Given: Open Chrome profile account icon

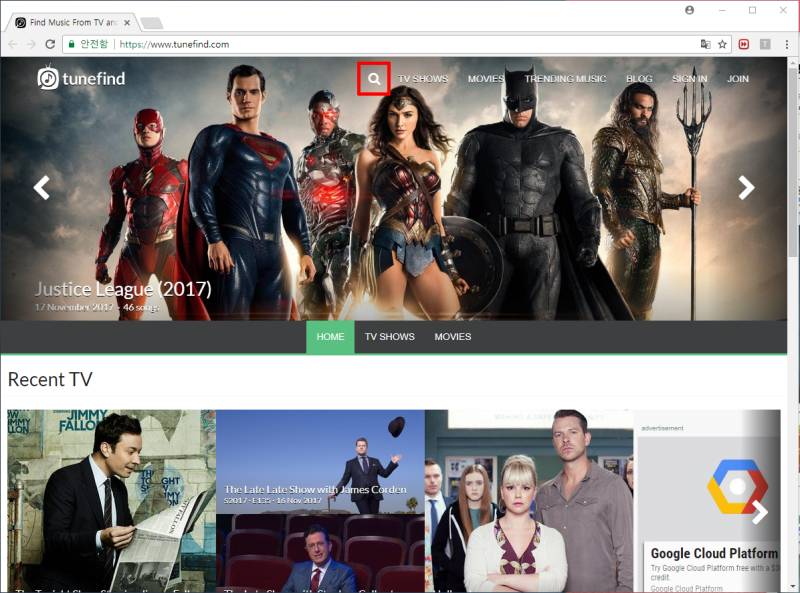Looking at the screenshot, I should 689,10.
